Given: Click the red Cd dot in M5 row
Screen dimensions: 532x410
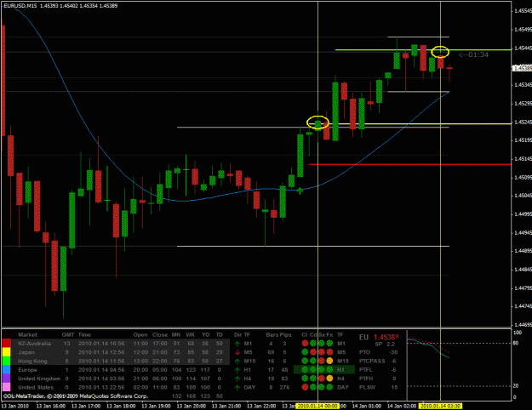Looking at the screenshot, I should (313, 352).
